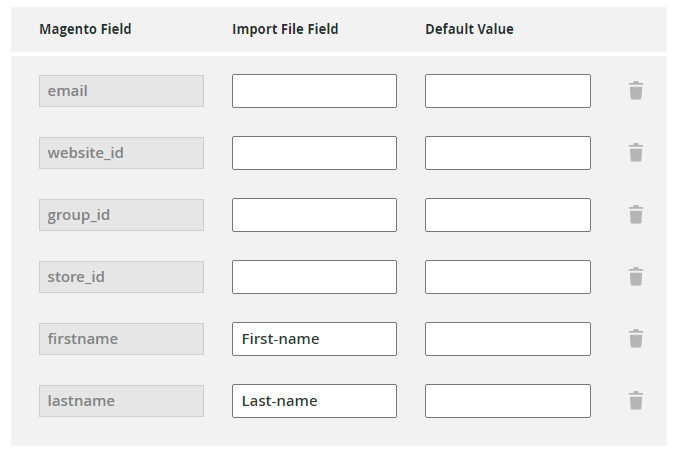Edit the Last-name import field
This screenshot has height=457, width=679.
314,401
